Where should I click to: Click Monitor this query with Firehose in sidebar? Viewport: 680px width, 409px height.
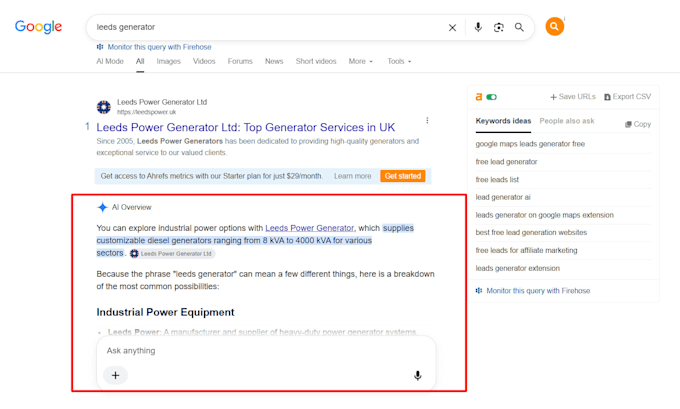click(538, 291)
